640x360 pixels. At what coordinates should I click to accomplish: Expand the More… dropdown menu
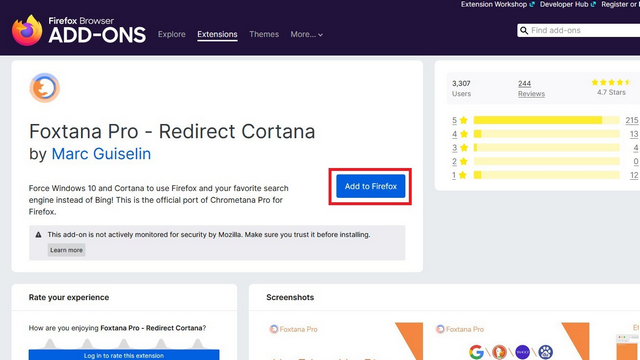(x=307, y=34)
